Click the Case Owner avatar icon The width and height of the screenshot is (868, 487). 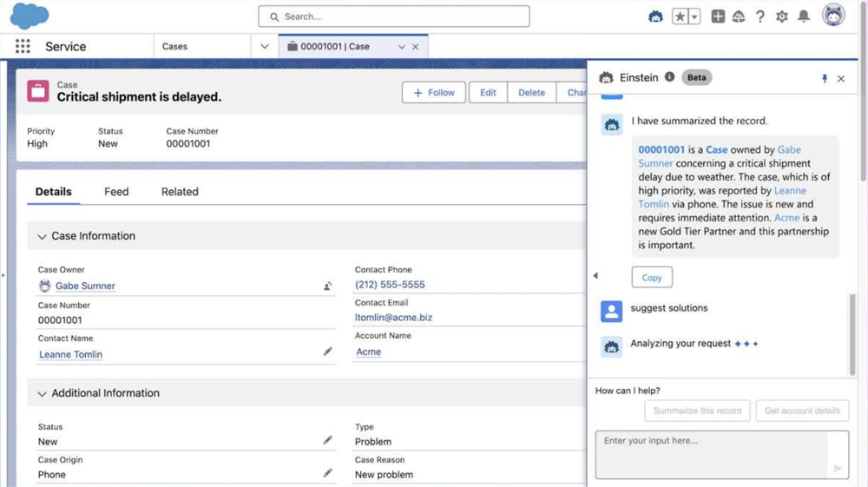tap(45, 286)
